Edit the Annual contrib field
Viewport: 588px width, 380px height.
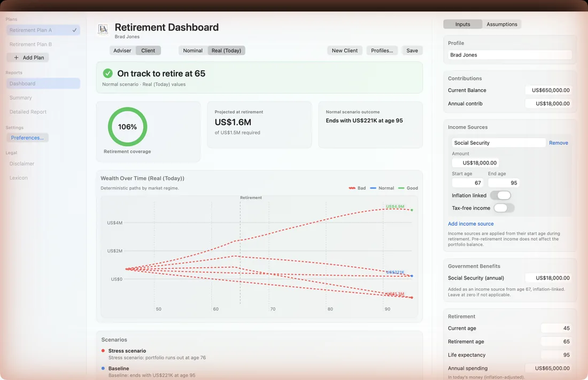point(548,104)
